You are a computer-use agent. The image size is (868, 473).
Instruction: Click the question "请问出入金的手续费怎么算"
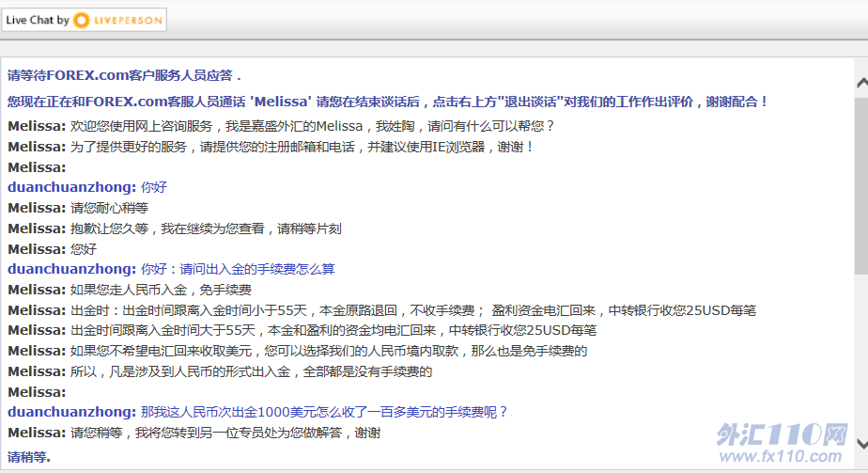click(172, 269)
